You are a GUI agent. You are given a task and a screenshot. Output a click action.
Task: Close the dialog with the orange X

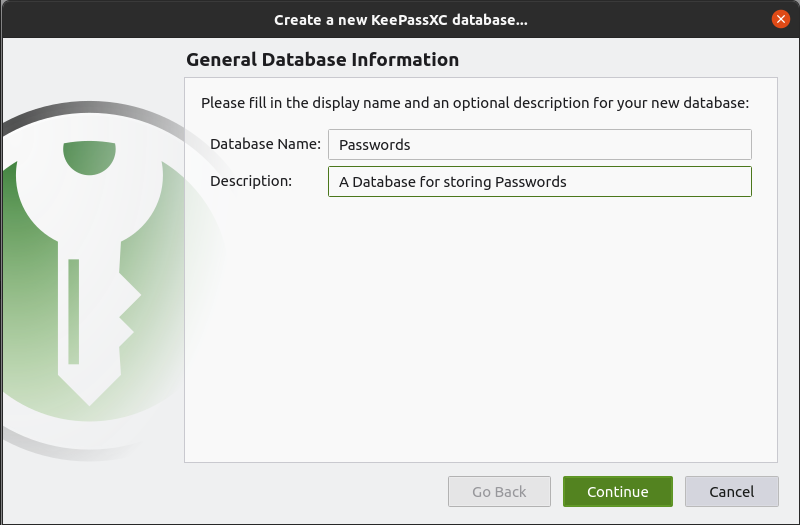pyautogui.click(x=780, y=19)
